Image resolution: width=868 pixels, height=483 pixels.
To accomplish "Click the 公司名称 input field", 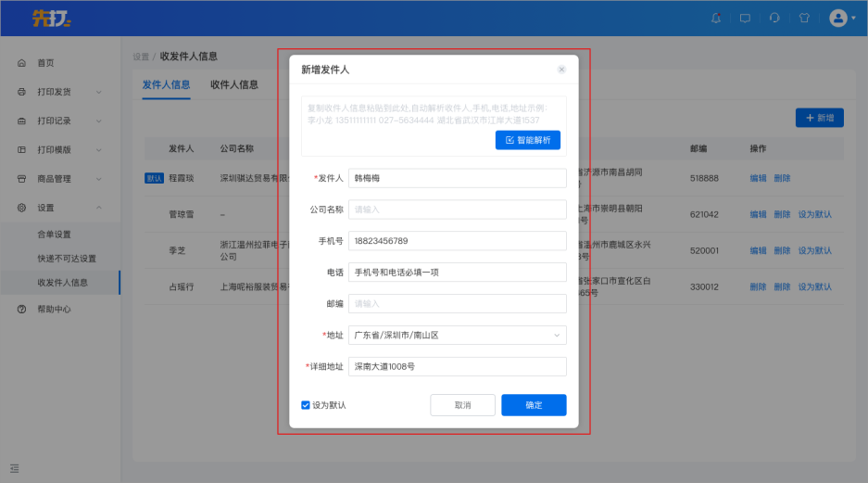I will tap(455, 210).
